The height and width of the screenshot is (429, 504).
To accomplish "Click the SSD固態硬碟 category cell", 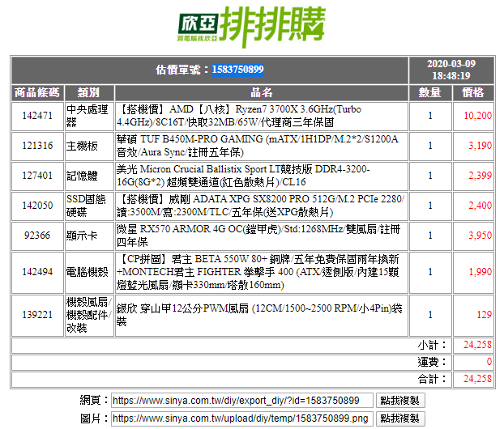I will point(89,206).
